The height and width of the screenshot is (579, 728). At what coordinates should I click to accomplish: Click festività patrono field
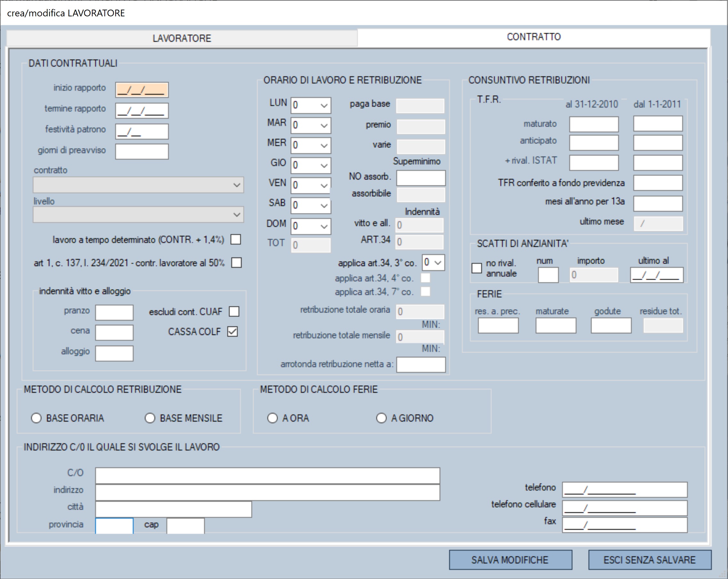pyautogui.click(x=142, y=131)
